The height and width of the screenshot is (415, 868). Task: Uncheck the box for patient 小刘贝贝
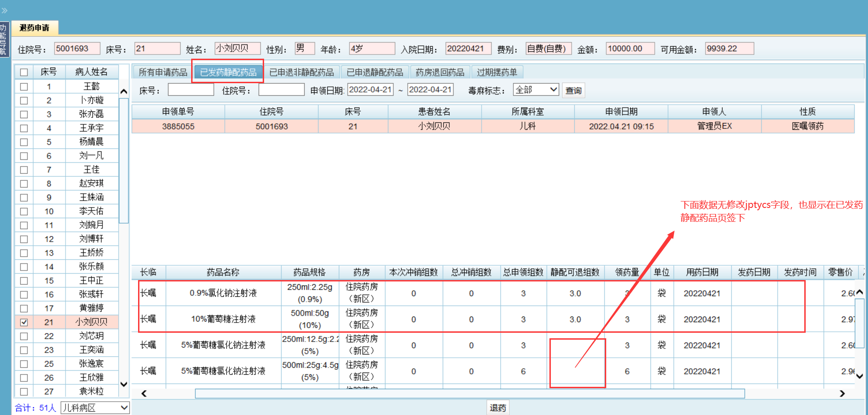(x=24, y=322)
